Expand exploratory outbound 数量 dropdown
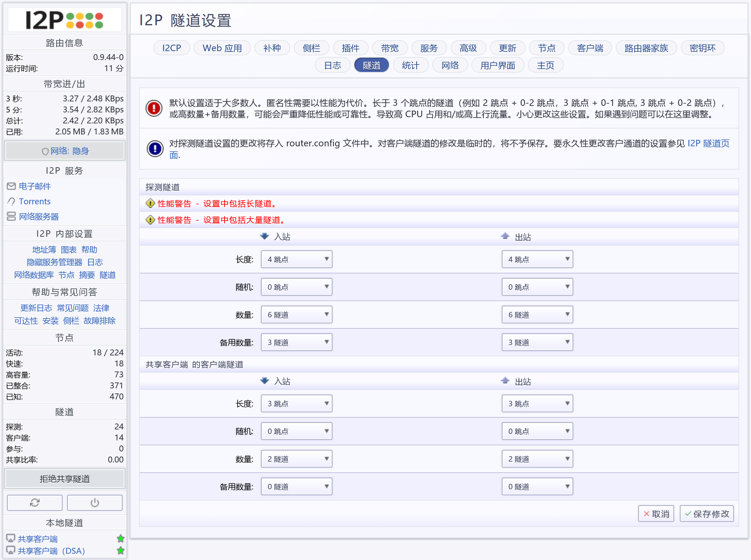The image size is (751, 560). point(537,315)
